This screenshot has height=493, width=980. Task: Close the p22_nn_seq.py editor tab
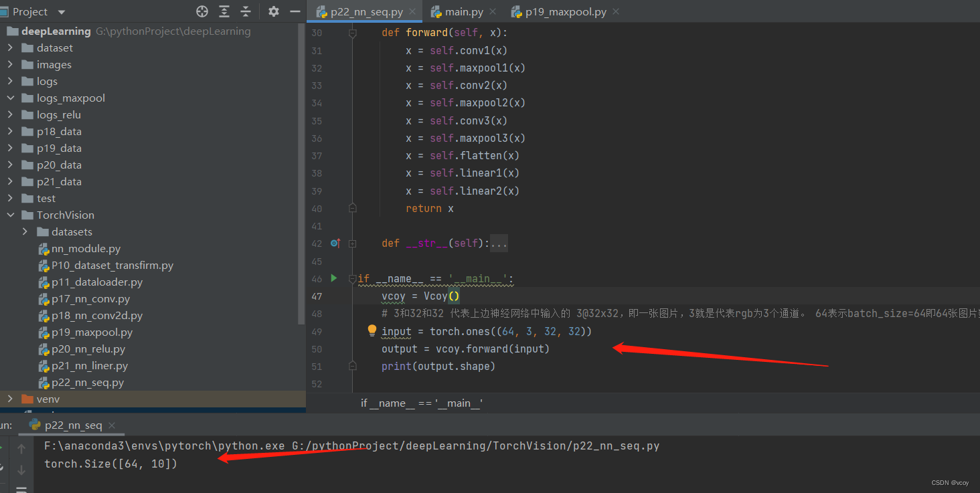point(412,12)
